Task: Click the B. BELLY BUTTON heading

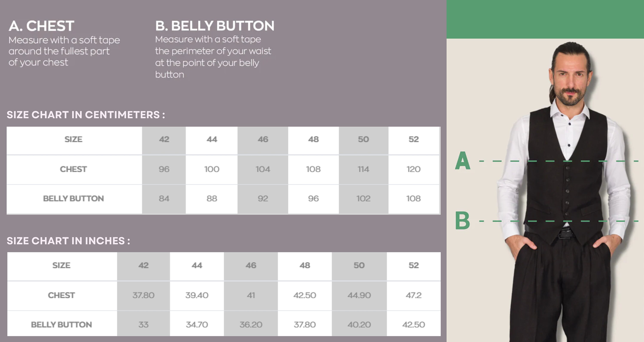Action: [215, 26]
